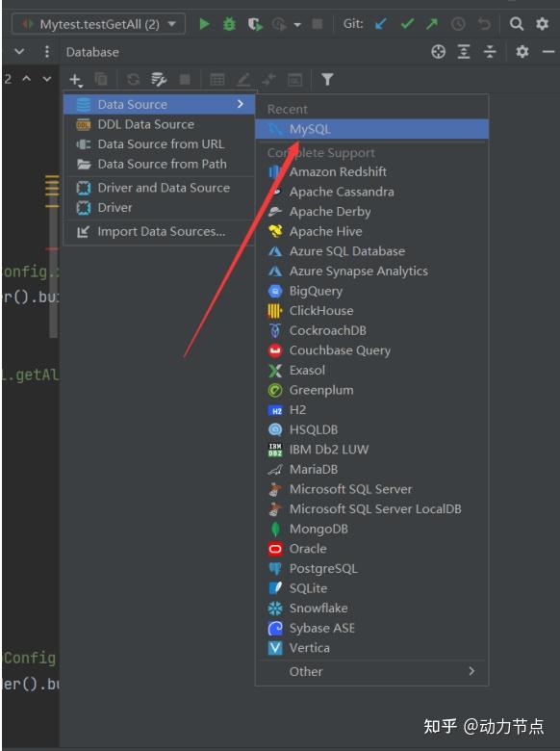Open the Mytest.testGetAll run configuration dropdown
Viewport: 560px width, 751px height.
98,24
